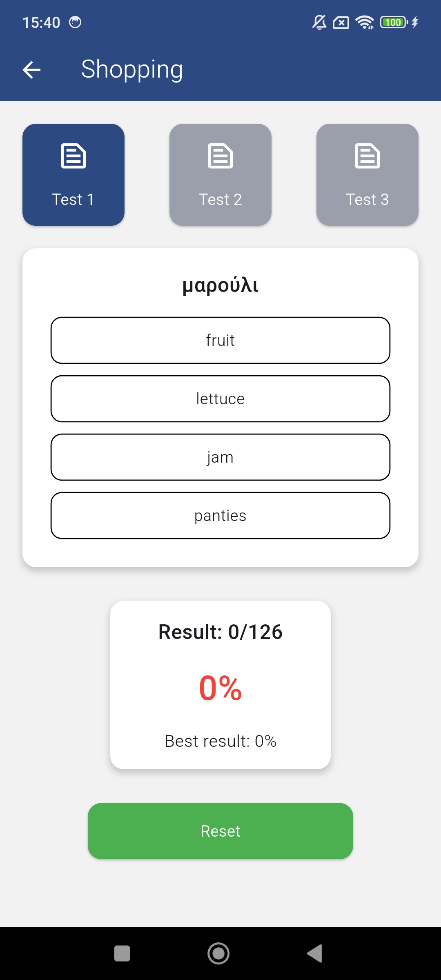Switch to Test 1 tab label
441x980 pixels.
73,200
